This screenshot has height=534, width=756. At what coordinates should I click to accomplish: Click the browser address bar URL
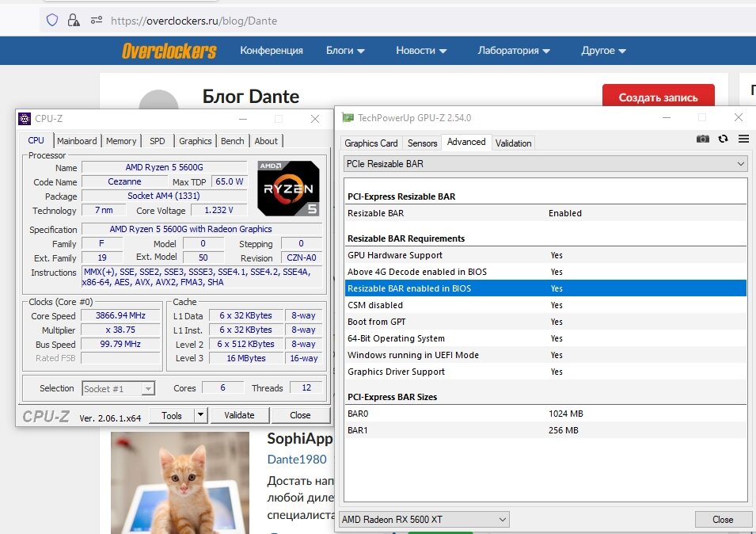(x=194, y=21)
